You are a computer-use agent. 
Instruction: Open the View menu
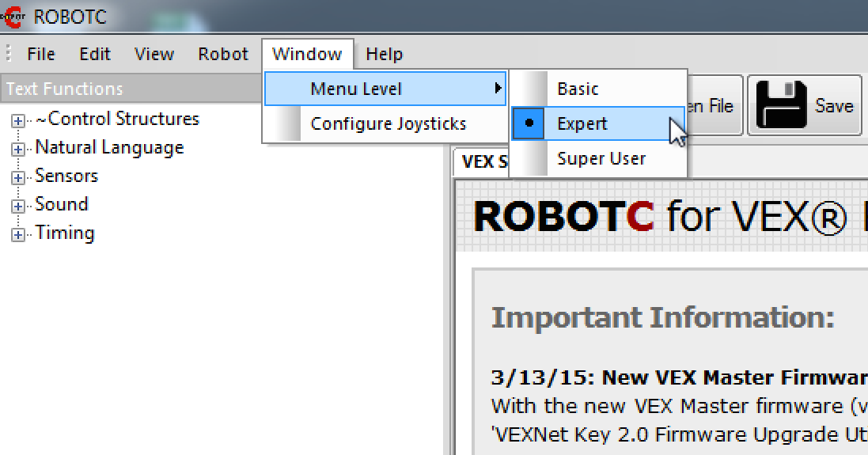[x=154, y=54]
